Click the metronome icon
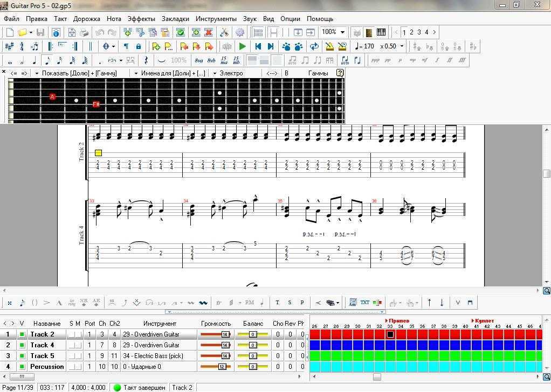The height and width of the screenshot is (392, 551). [329, 46]
